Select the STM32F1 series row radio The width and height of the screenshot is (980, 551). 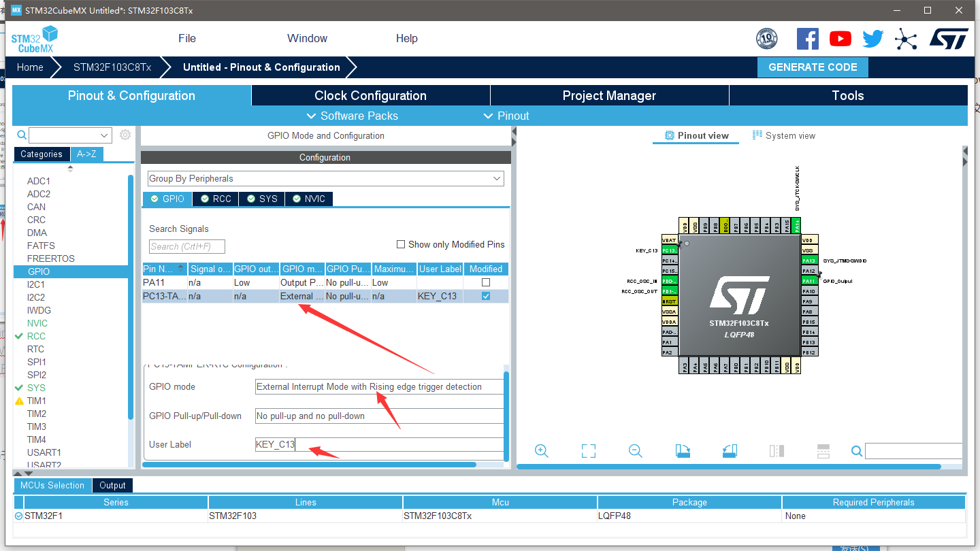click(x=18, y=516)
